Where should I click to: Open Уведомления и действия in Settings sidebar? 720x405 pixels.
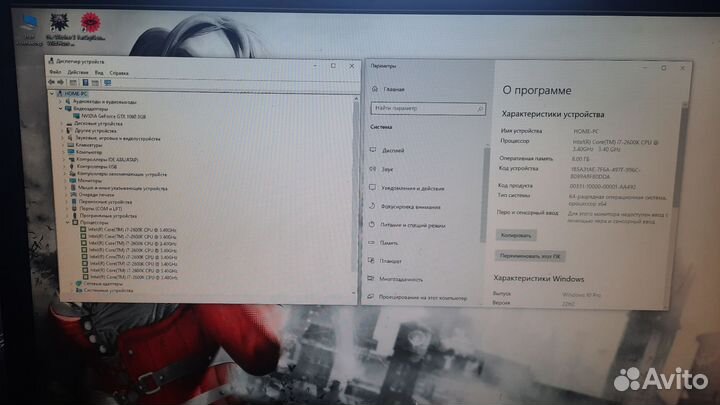pos(407,188)
